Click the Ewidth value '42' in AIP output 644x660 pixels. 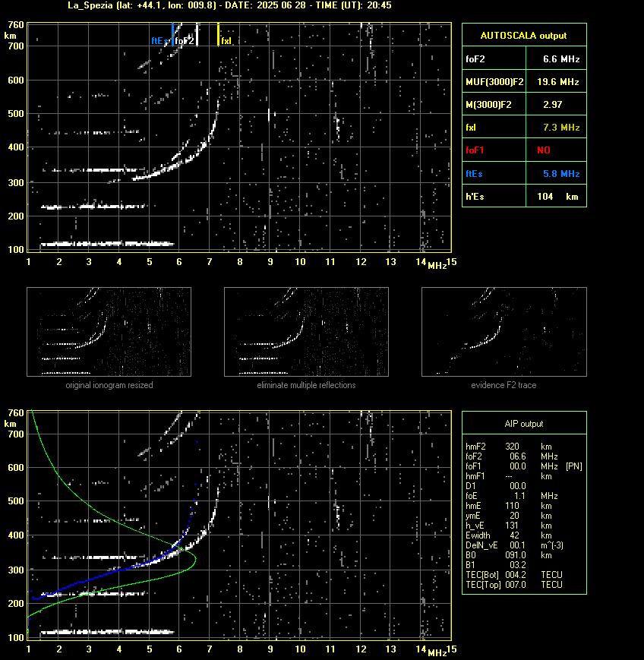tap(514, 535)
